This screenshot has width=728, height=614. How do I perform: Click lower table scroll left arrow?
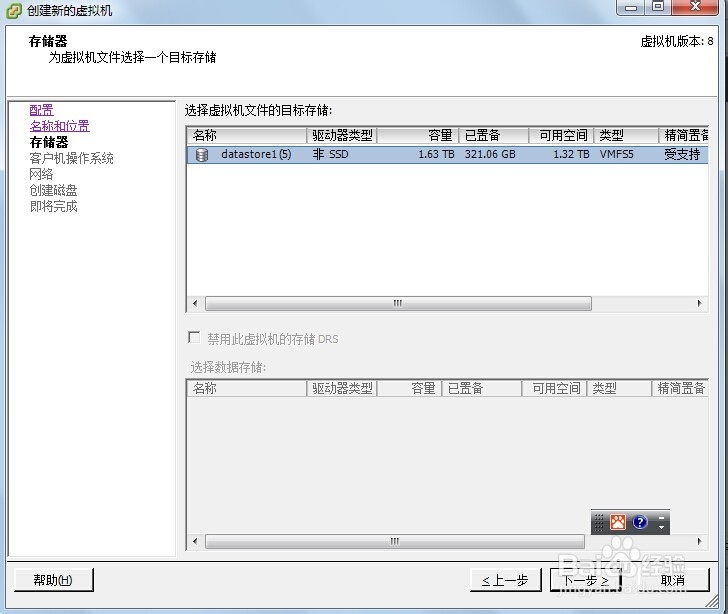[x=195, y=541]
